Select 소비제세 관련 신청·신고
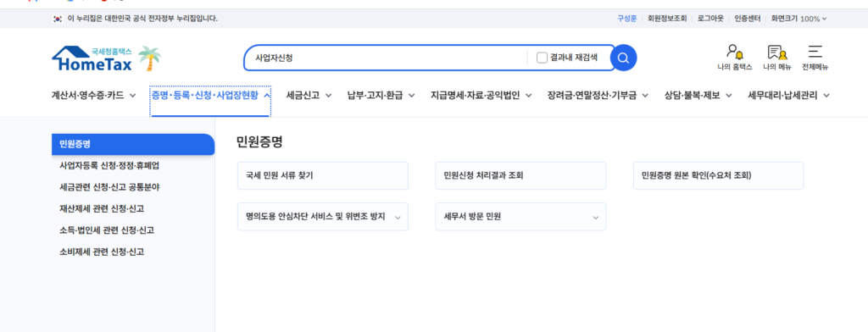868x332 pixels. point(102,252)
